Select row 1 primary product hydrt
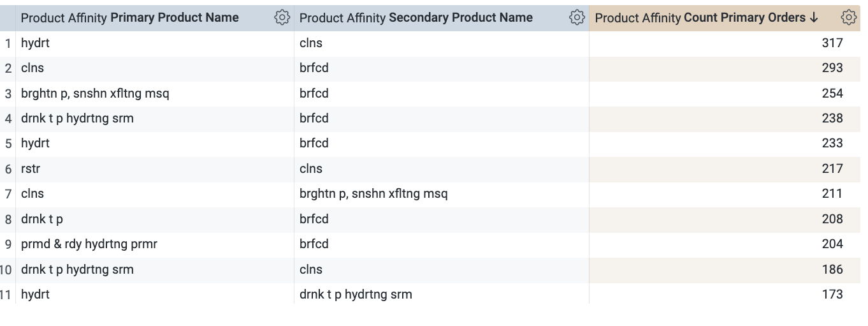 point(35,43)
